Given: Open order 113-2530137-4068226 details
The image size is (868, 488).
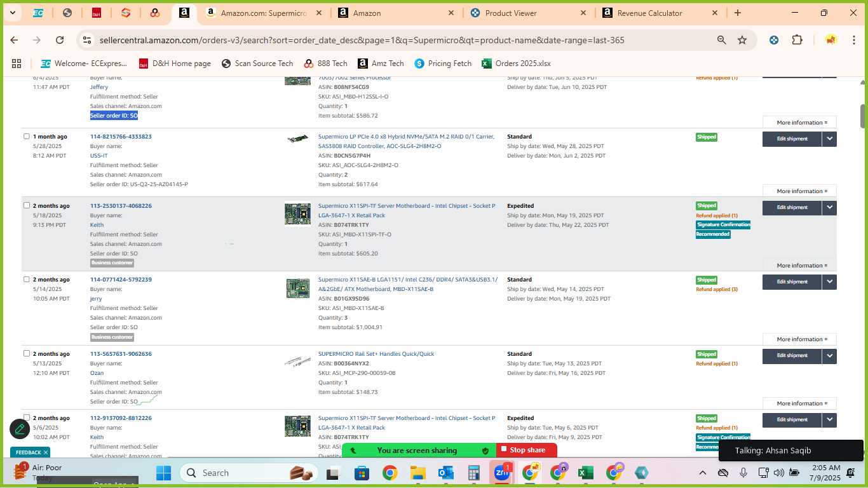Looking at the screenshot, I should pos(121,206).
